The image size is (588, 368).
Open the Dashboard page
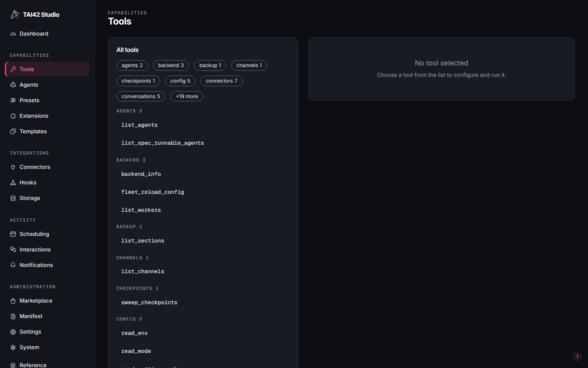47,34
